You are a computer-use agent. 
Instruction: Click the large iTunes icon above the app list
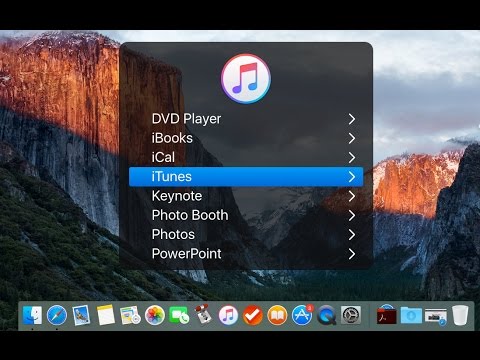[246, 79]
